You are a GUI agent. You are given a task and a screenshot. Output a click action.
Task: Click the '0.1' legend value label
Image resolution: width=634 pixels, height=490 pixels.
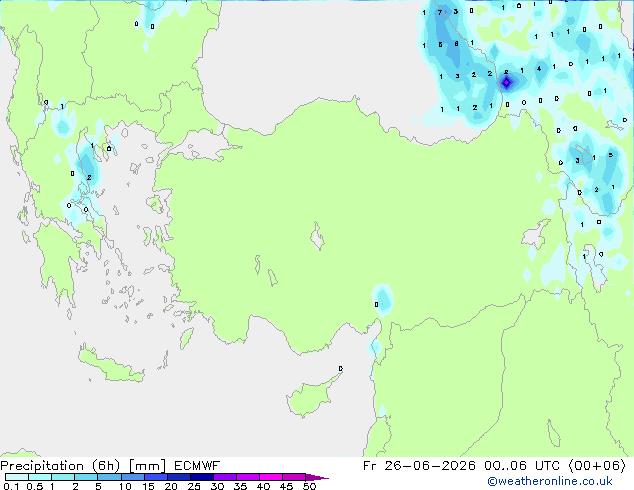(11, 486)
